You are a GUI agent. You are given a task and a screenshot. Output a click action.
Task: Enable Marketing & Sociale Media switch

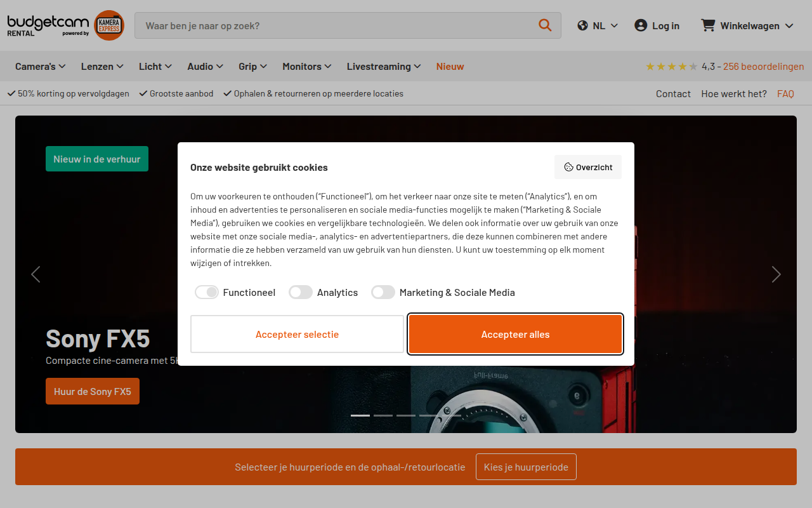[x=383, y=292]
